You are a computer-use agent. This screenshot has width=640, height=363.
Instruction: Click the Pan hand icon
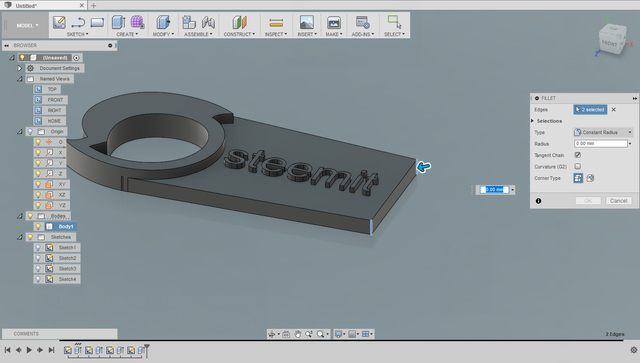point(298,334)
